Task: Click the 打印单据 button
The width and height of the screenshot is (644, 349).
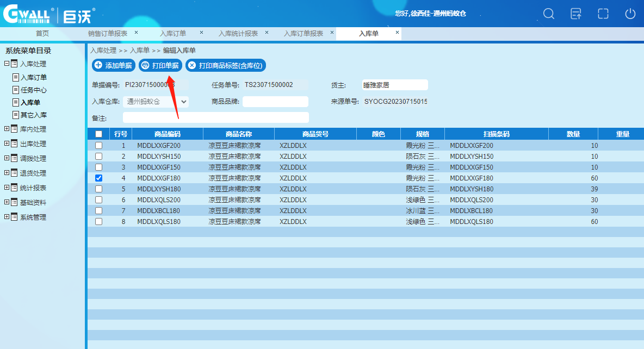Action: pos(160,66)
